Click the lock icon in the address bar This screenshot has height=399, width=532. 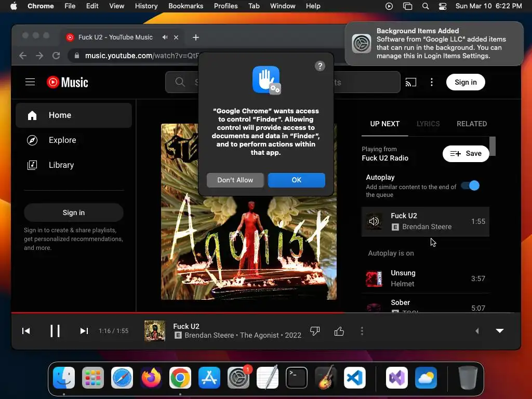coord(77,55)
